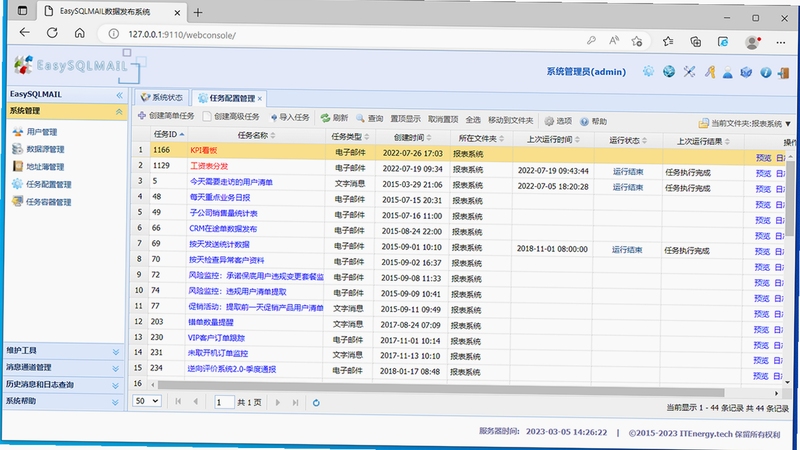
Task: Collapse the EasySQLMAIL sidebar panel
Action: click(x=119, y=95)
